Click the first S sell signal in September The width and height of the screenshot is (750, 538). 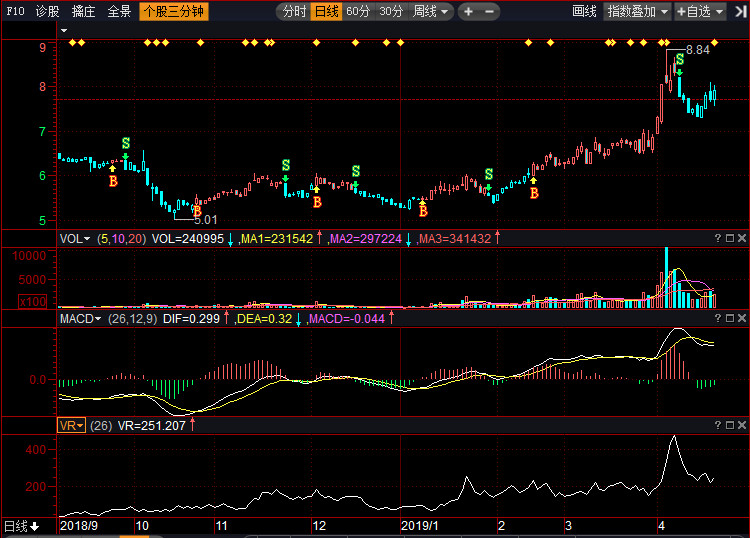coord(126,143)
